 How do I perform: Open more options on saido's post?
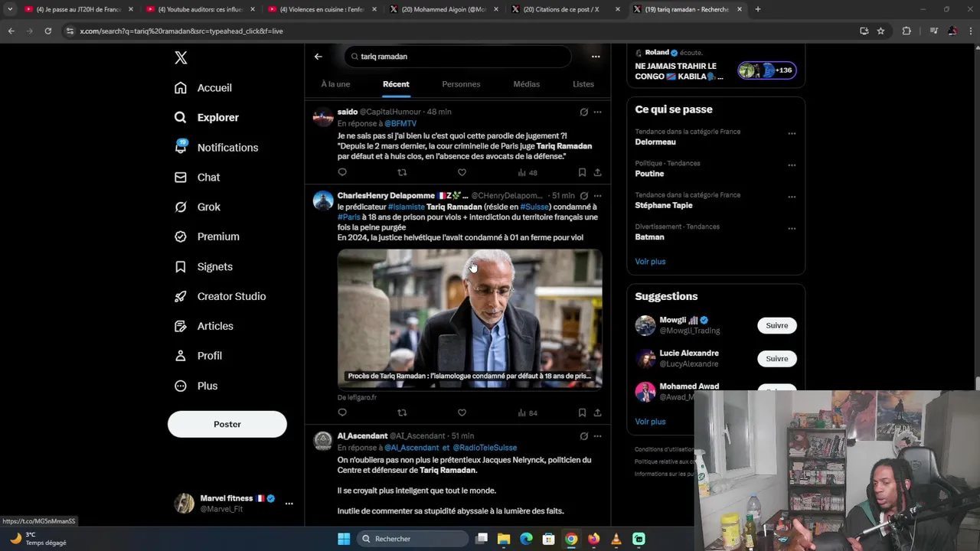(x=598, y=112)
